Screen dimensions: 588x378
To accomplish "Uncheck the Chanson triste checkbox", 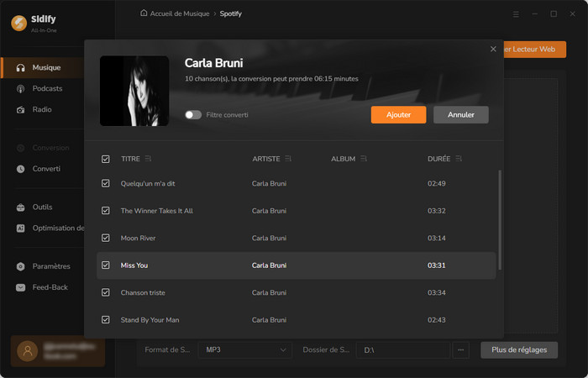I will [106, 292].
